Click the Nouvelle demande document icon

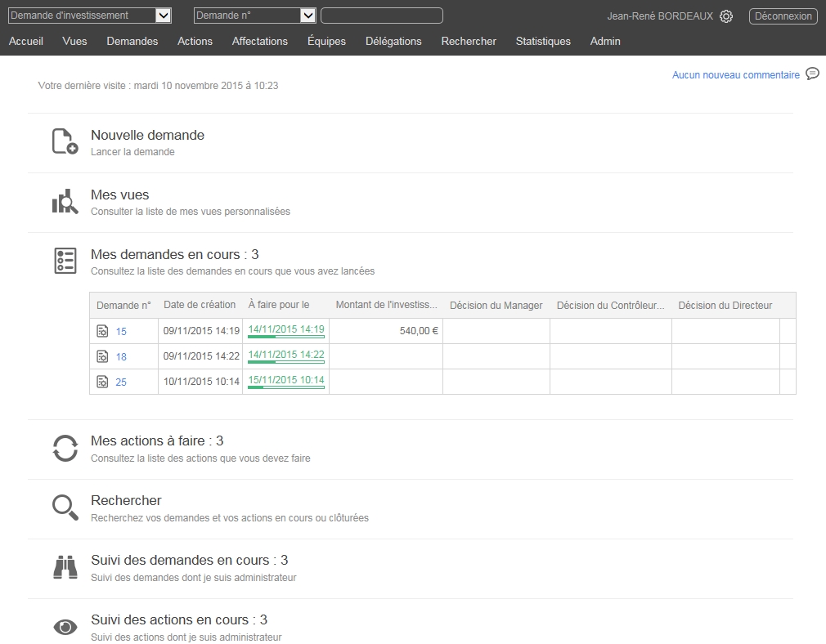click(65, 141)
